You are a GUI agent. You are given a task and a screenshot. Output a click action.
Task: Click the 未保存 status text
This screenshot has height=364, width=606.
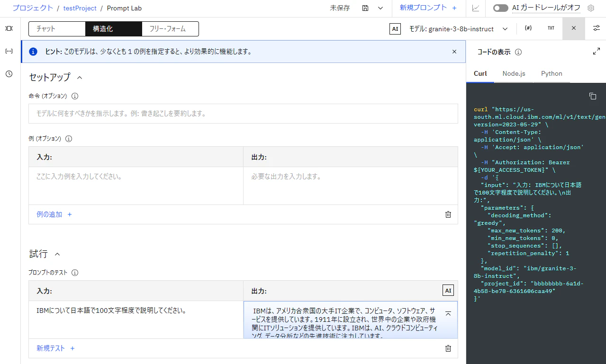tap(340, 8)
